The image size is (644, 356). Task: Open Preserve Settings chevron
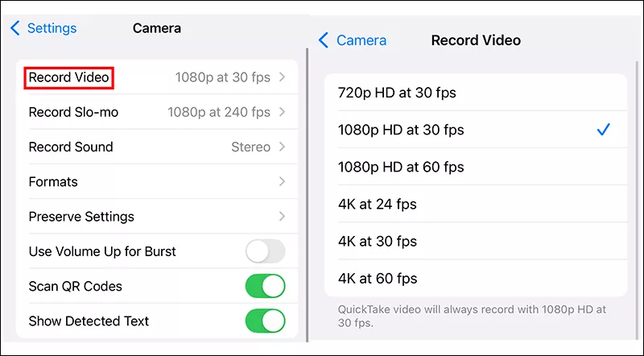282,217
